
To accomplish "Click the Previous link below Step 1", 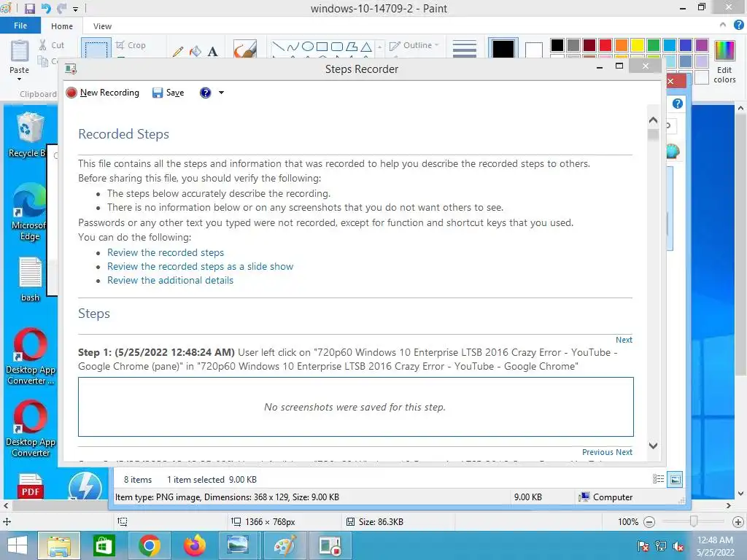I will pos(597,452).
